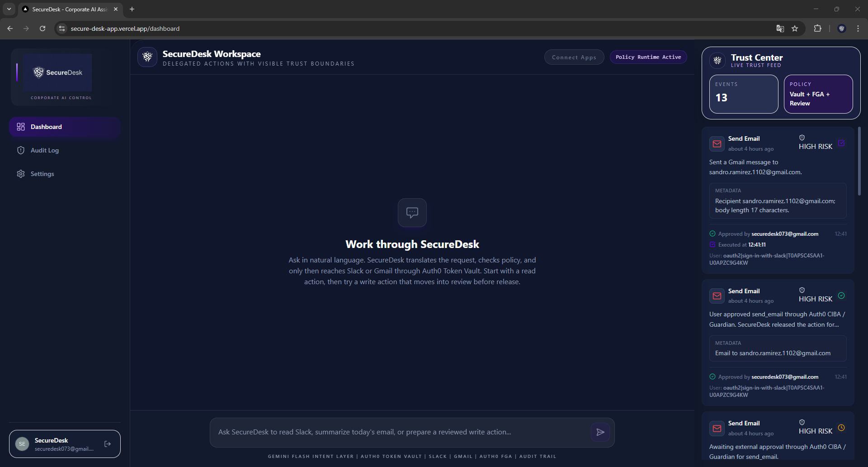Viewport: 868px width, 467px height.
Task: Click the envelope icon on second Send Email event
Action: pos(717,296)
